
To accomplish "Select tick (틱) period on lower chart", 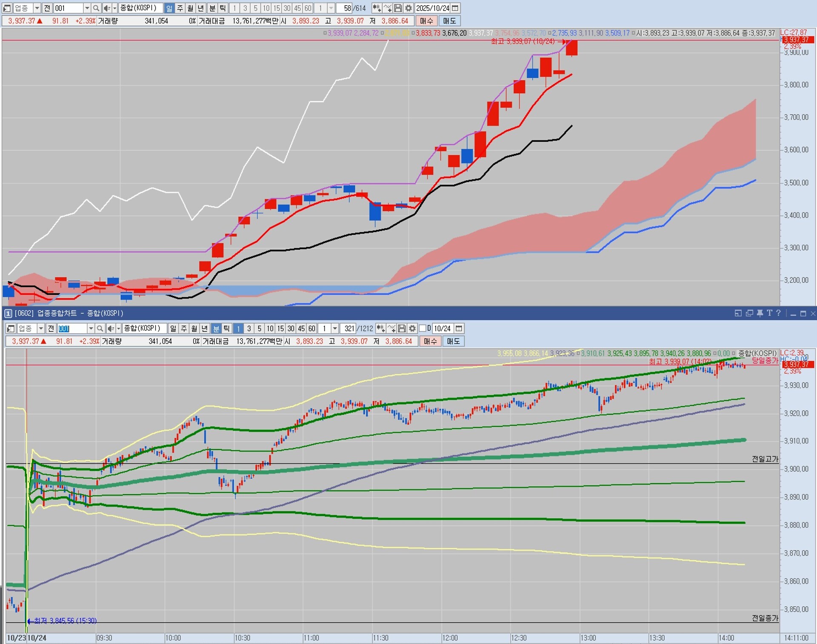I will coord(226,328).
